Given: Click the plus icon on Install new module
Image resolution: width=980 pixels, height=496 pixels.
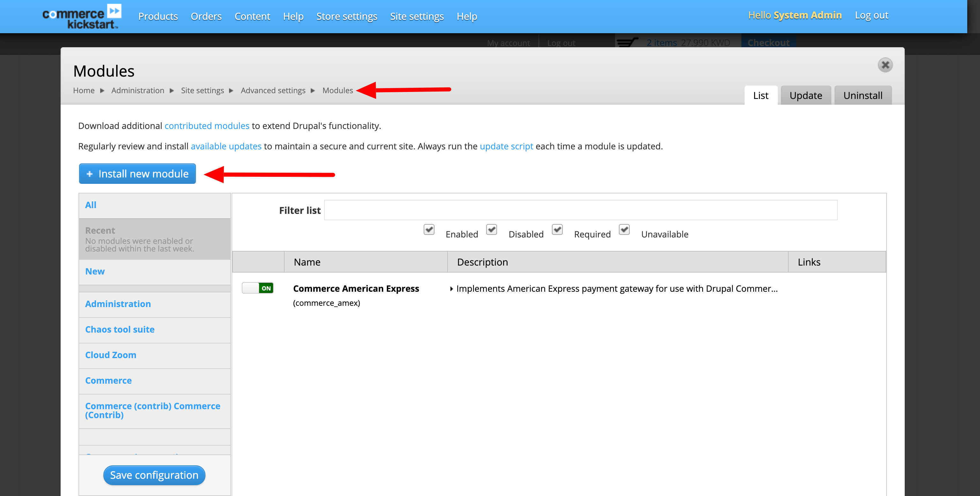Looking at the screenshot, I should 90,174.
